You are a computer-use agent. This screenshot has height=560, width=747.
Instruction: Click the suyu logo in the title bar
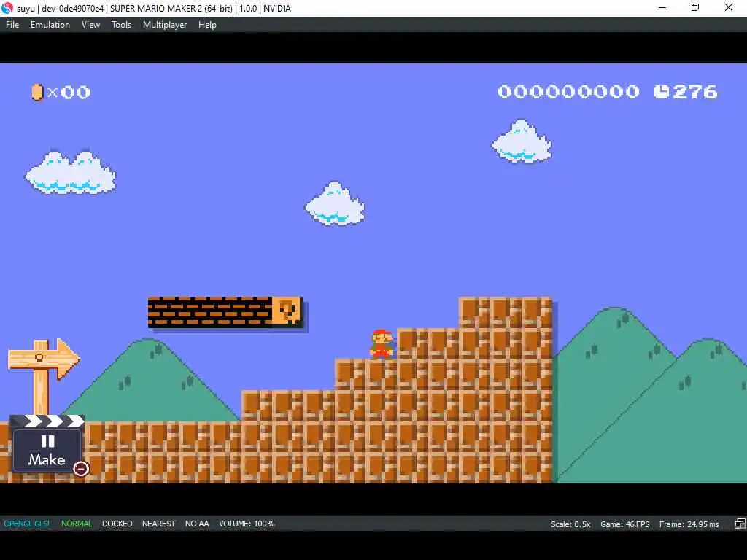(7, 8)
